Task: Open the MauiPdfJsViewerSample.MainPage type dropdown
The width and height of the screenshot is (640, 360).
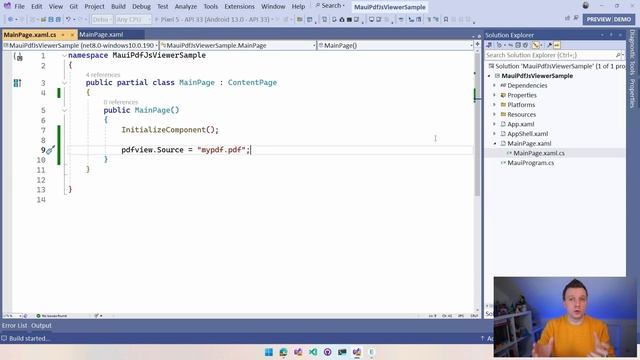Action: (x=238, y=45)
